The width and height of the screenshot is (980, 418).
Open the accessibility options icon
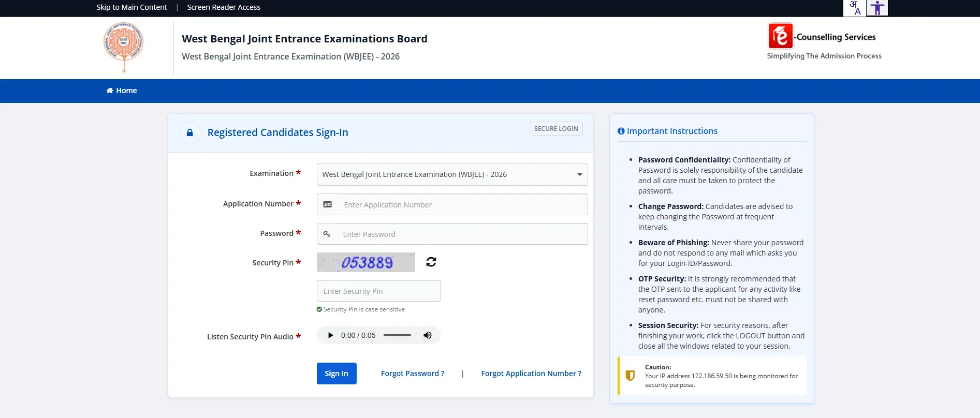[x=877, y=8]
